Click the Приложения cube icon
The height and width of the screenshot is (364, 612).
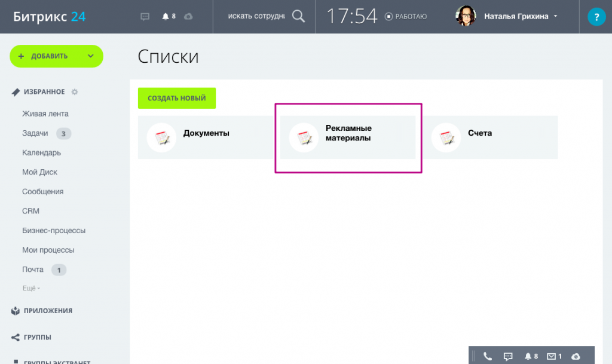[x=15, y=311]
